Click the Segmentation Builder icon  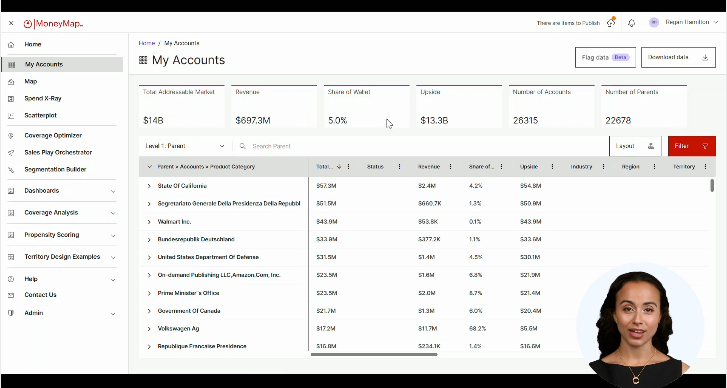click(11, 170)
